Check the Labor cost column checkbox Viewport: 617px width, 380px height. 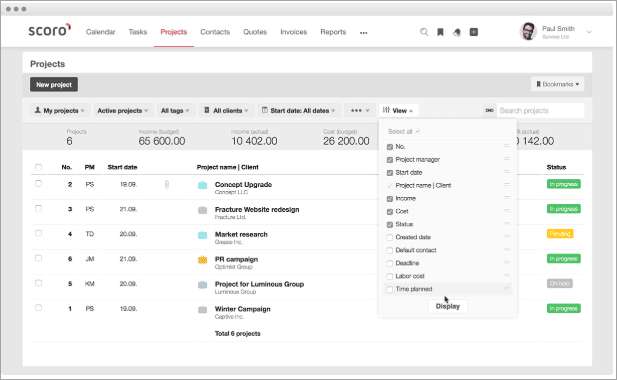(x=390, y=276)
